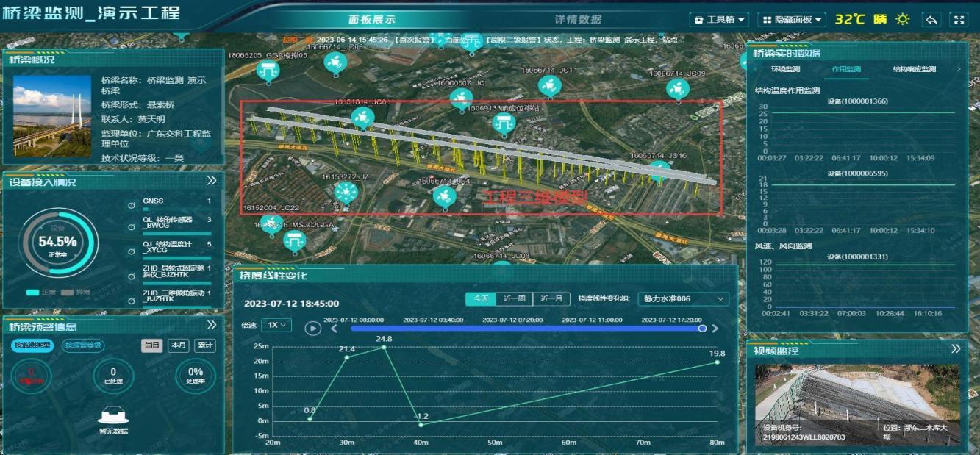Expand the 设备接入情况 panel double-chevron
The height and width of the screenshot is (455, 980).
point(212,181)
